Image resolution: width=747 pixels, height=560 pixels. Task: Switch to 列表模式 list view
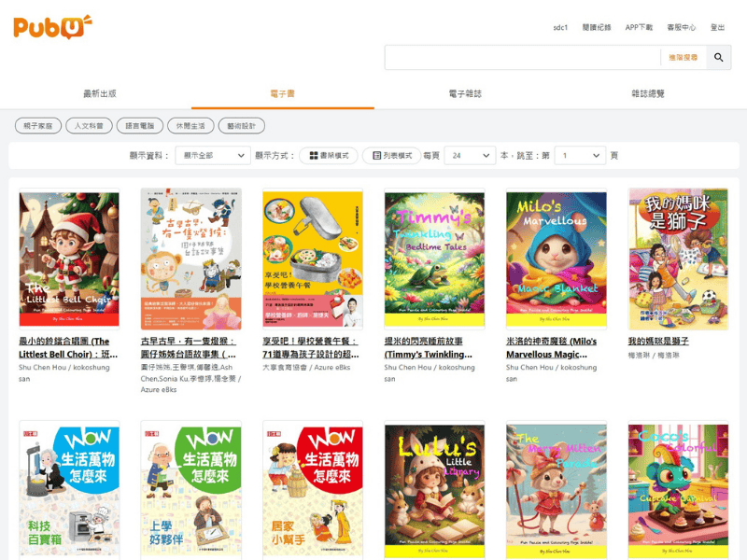(391, 156)
